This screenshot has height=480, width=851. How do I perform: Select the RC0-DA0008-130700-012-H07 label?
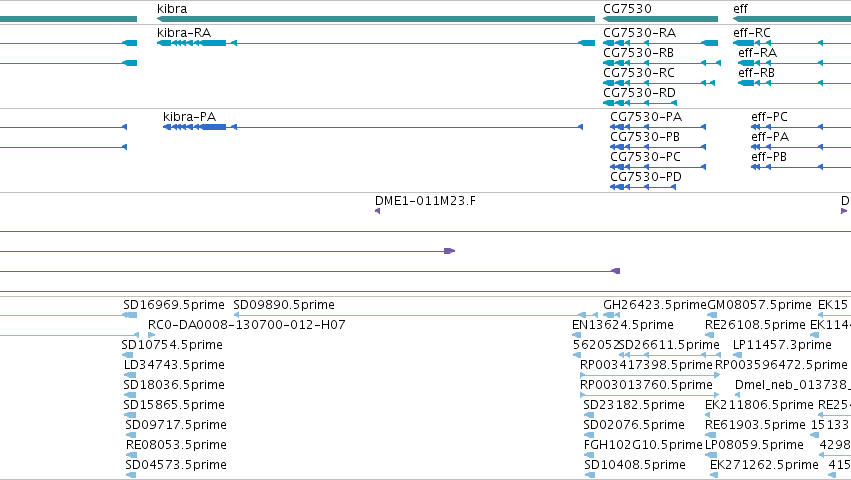[246, 325]
